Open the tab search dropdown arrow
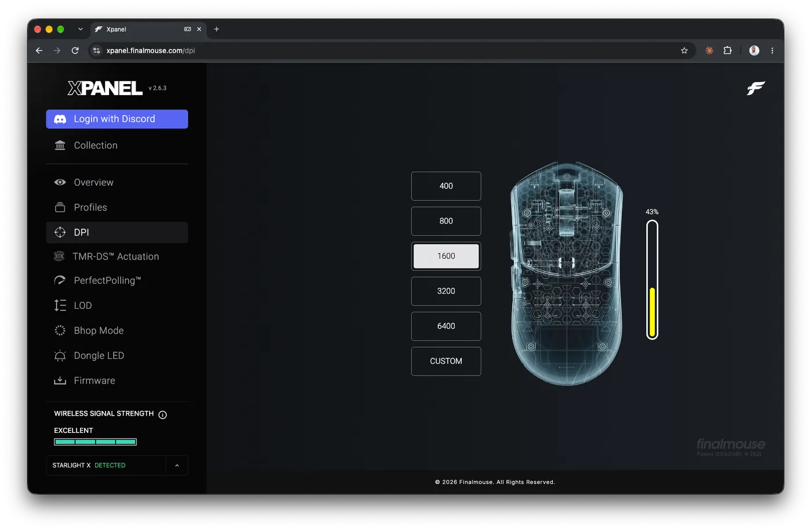 pyautogui.click(x=80, y=29)
